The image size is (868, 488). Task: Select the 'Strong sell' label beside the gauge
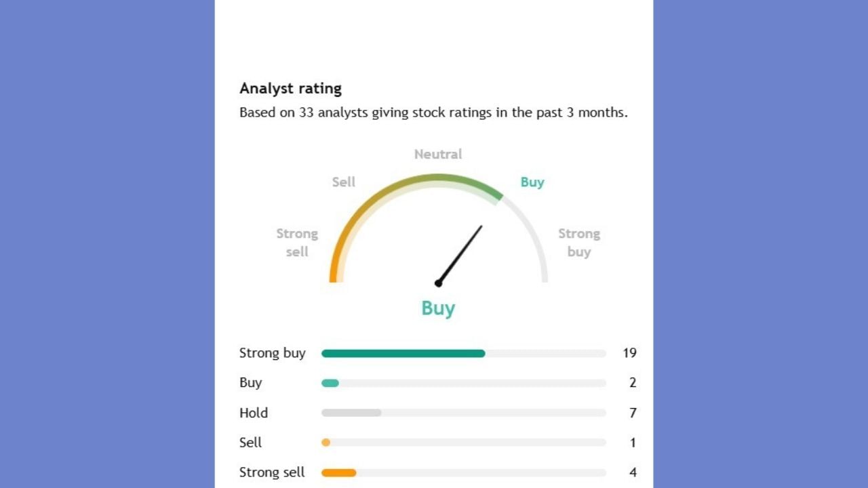pyautogui.click(x=297, y=243)
